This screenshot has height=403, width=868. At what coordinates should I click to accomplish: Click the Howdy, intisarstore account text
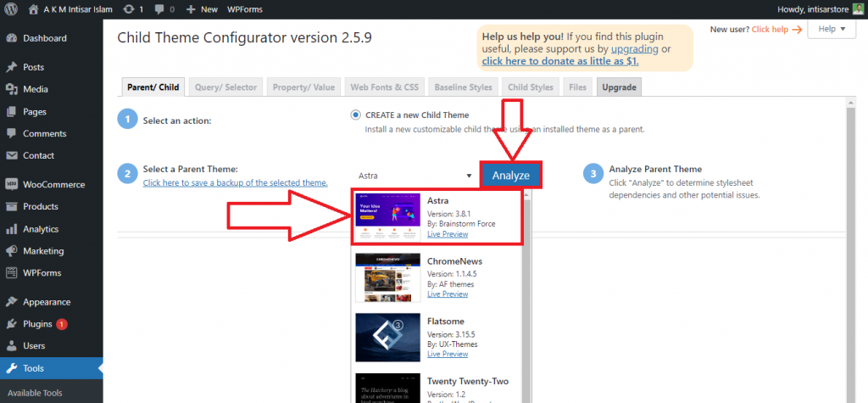click(x=812, y=9)
